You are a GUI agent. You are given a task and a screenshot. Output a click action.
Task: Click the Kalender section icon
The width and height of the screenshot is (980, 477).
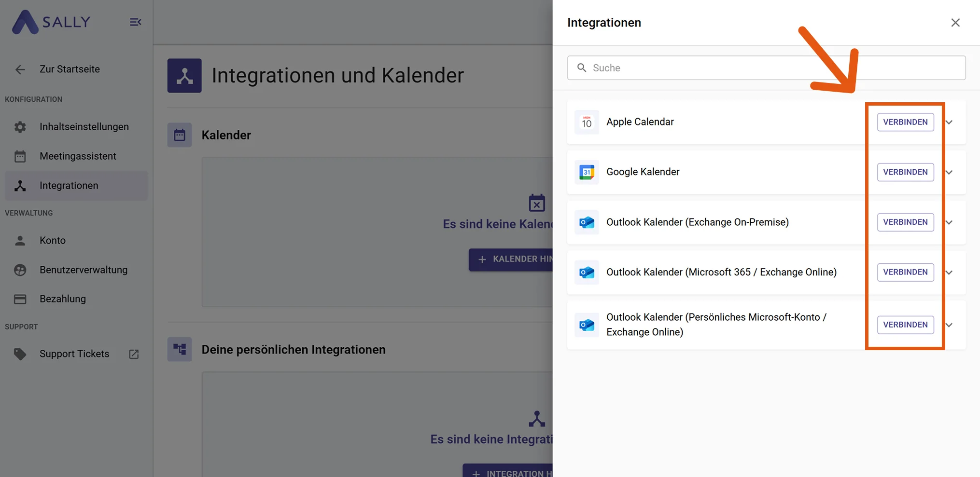click(180, 135)
